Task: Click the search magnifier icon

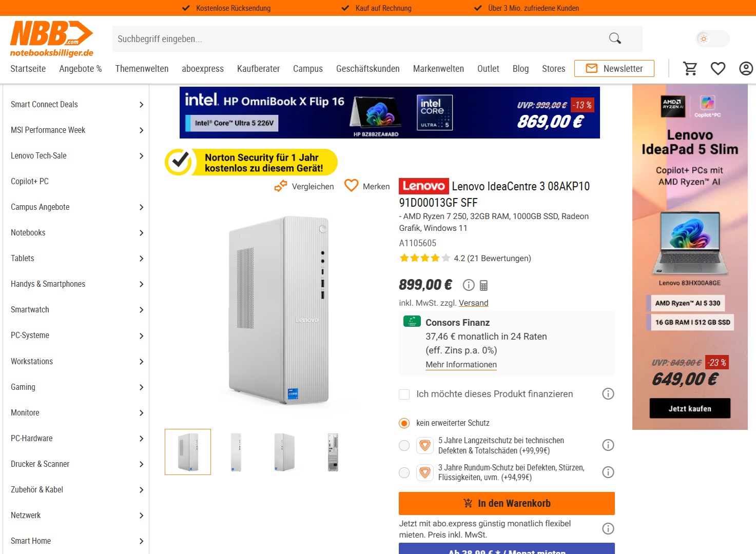Action: tap(615, 38)
